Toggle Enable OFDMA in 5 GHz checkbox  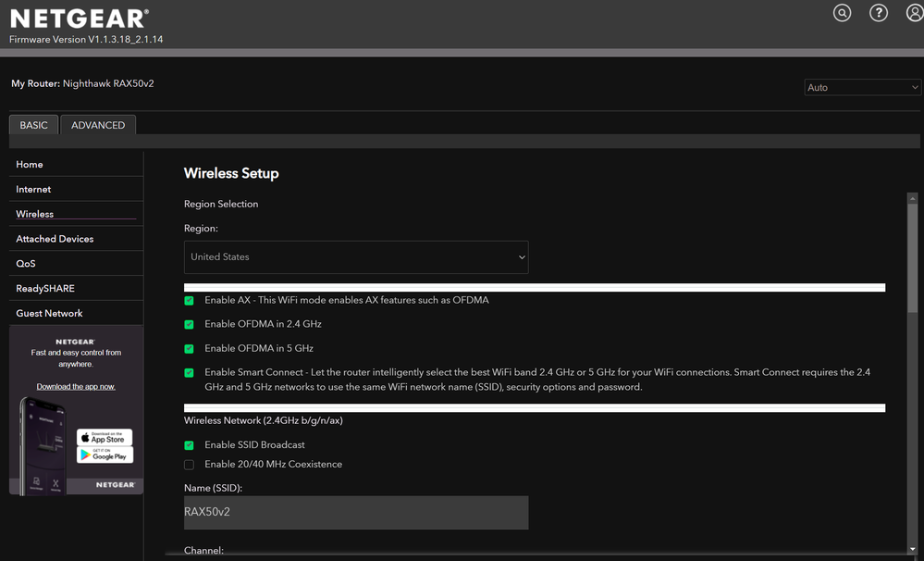[190, 349]
